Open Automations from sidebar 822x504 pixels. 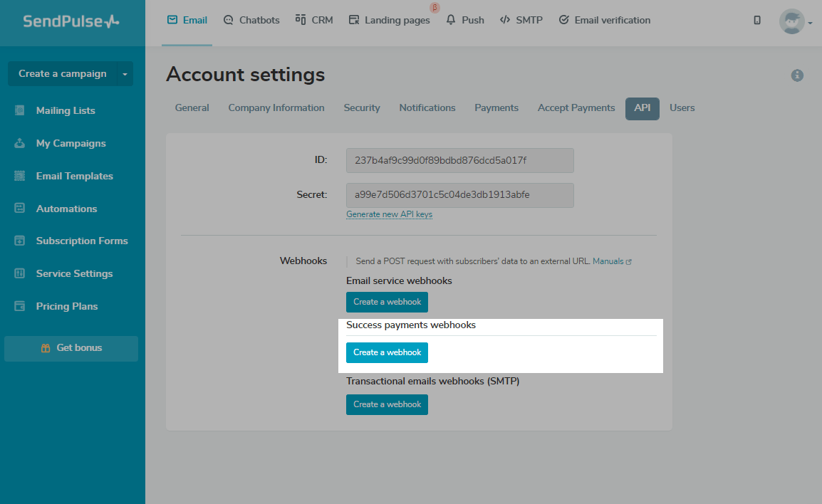66,209
